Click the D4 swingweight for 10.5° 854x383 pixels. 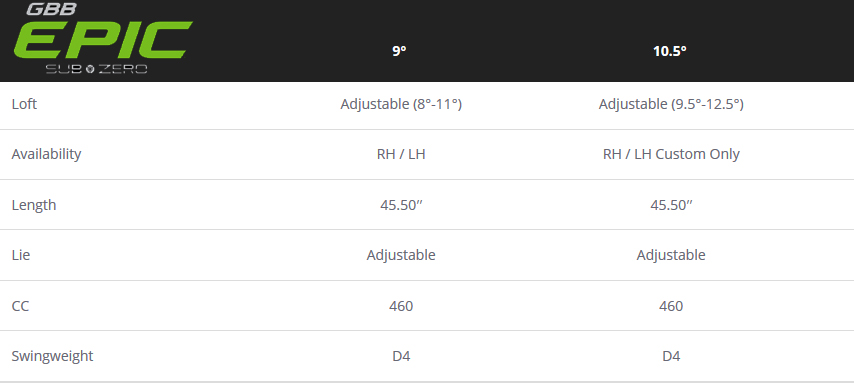pyautogui.click(x=671, y=356)
